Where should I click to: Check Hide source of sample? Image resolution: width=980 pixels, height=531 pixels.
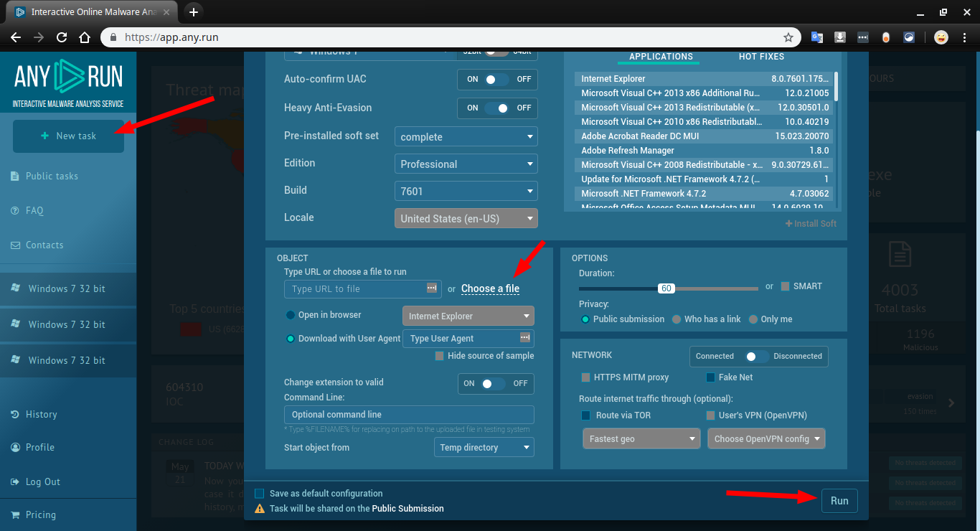439,356
